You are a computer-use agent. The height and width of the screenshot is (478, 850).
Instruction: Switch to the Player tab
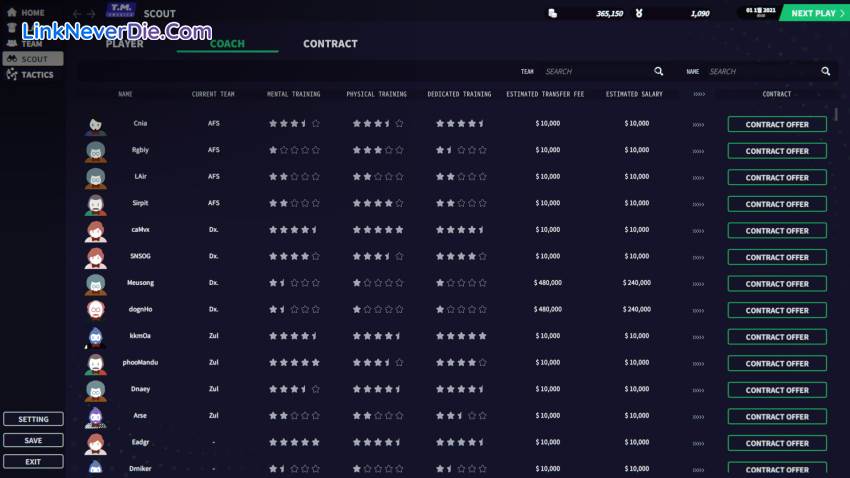(125, 44)
